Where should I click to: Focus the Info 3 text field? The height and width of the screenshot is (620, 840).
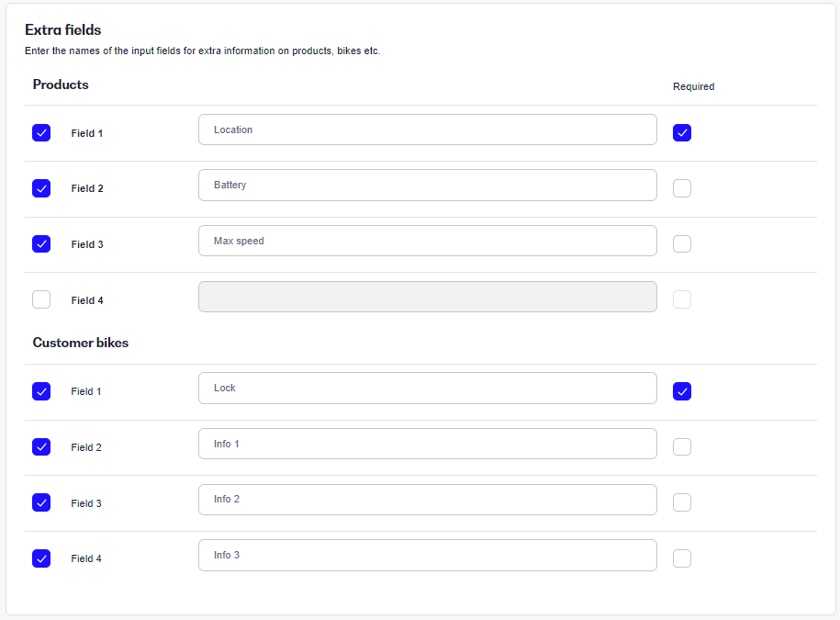(x=428, y=555)
